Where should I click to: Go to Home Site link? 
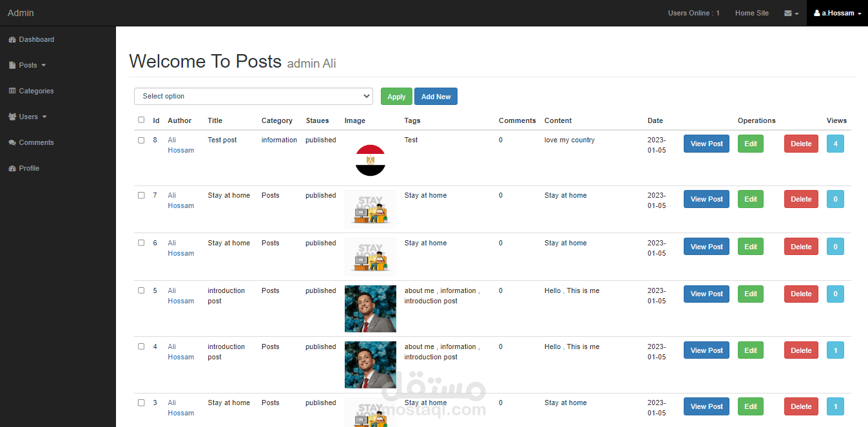[752, 13]
